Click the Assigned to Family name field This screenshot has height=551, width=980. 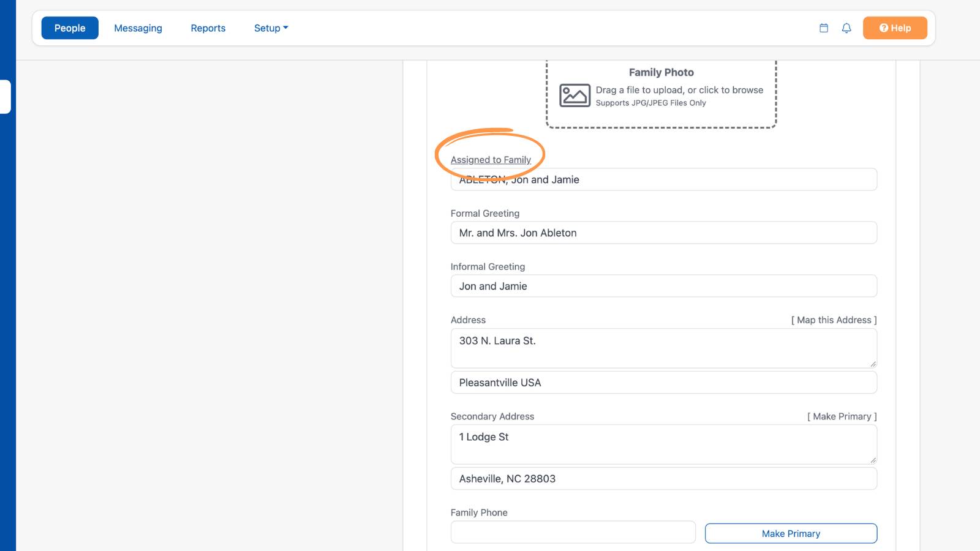pos(664,179)
